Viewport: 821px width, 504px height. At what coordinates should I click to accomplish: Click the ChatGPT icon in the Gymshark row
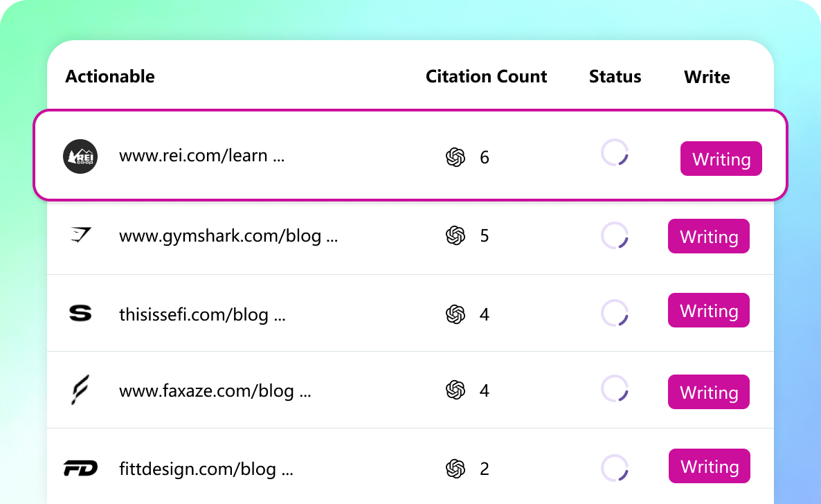455,236
